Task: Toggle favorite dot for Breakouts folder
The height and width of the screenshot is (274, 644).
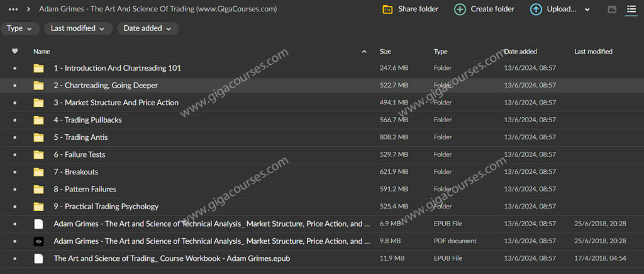Action: click(15, 172)
